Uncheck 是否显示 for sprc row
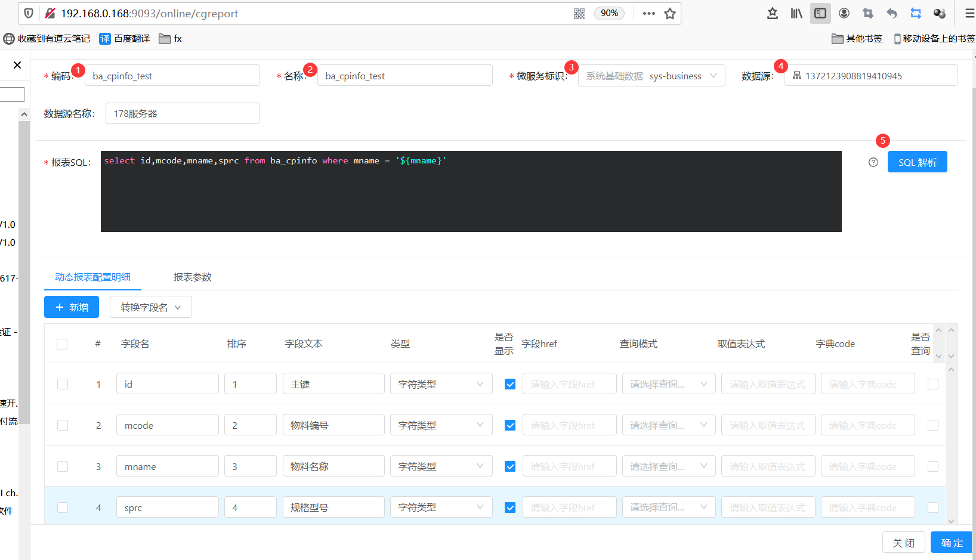Viewport: 976px width, 560px height. pos(510,508)
